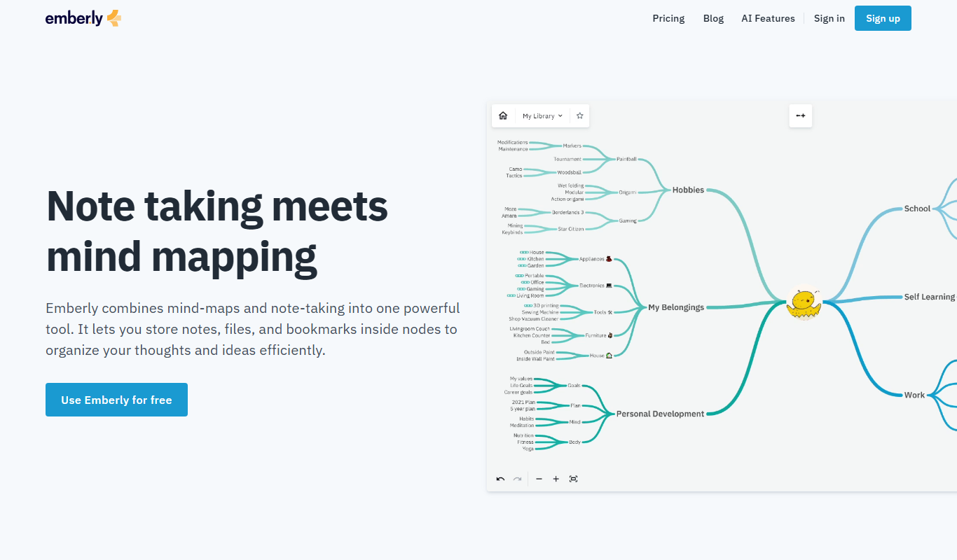This screenshot has width=957, height=560.
Task: Click the Plan branch node
Action: pyautogui.click(x=575, y=405)
